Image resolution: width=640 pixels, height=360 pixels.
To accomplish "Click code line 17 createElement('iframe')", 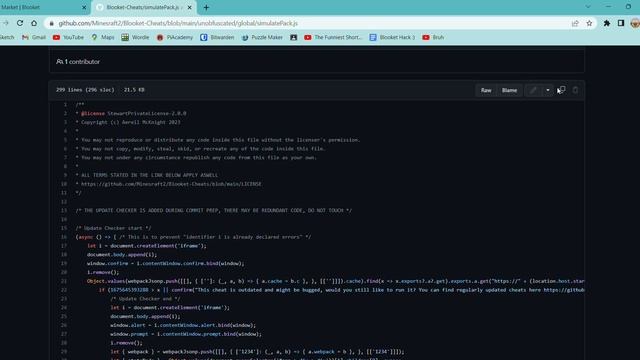I will (147, 246).
